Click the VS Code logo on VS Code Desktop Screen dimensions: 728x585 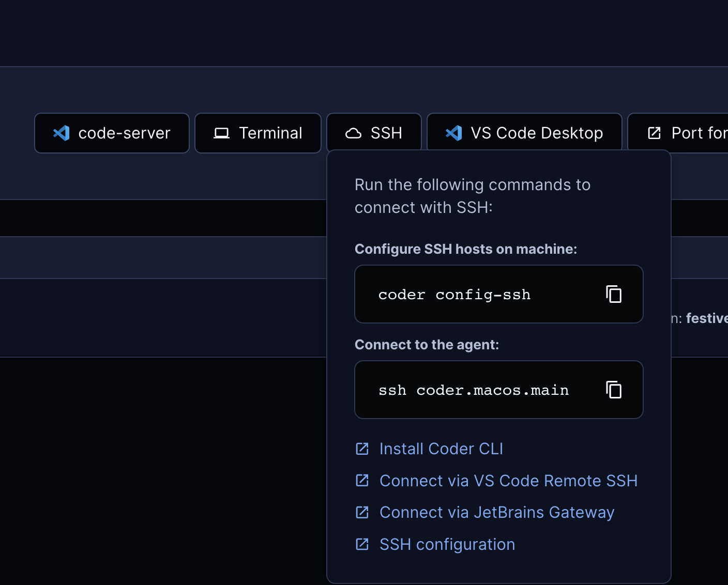click(454, 133)
